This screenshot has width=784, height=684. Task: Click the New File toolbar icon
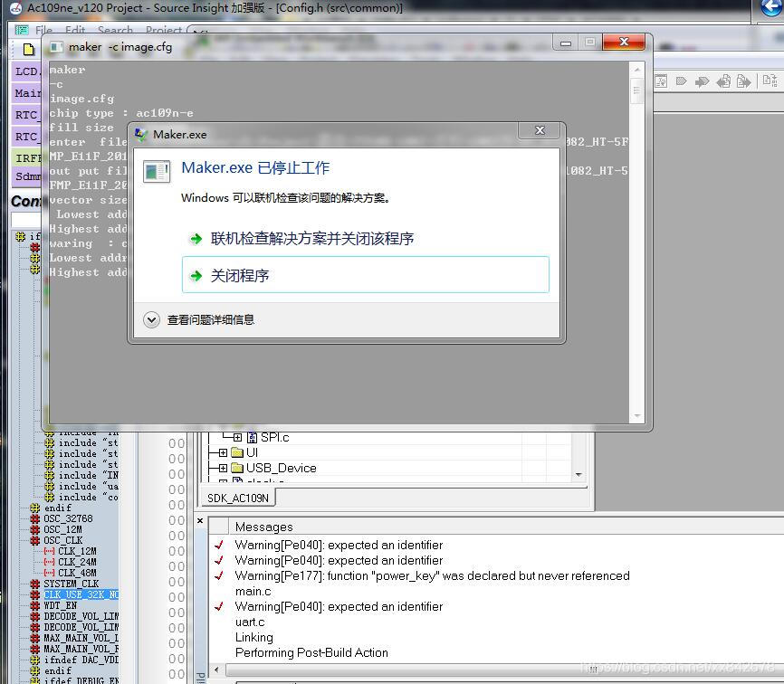click(x=28, y=49)
